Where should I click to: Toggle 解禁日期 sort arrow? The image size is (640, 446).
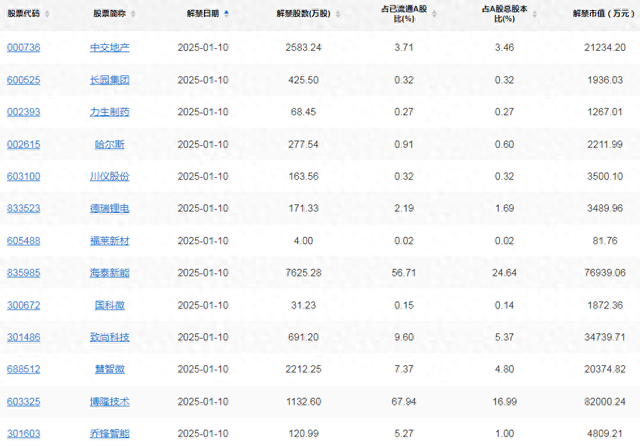pyautogui.click(x=227, y=14)
